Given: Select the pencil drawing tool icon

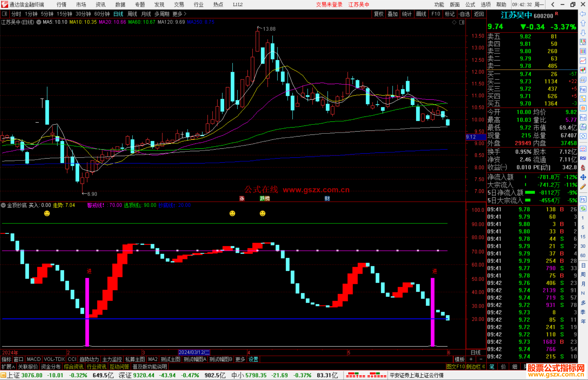Looking at the screenshot, I should [x=583, y=187].
